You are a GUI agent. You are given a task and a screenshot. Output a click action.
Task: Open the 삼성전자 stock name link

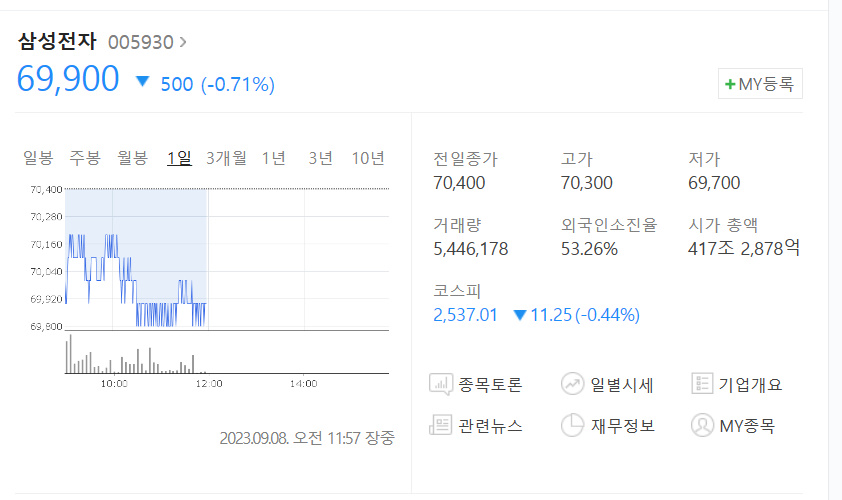pos(57,41)
